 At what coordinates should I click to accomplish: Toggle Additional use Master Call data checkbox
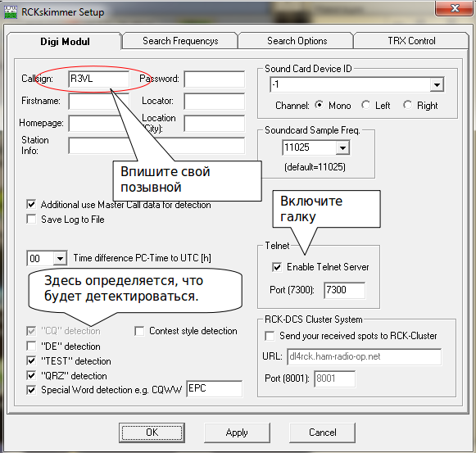pos(31,204)
